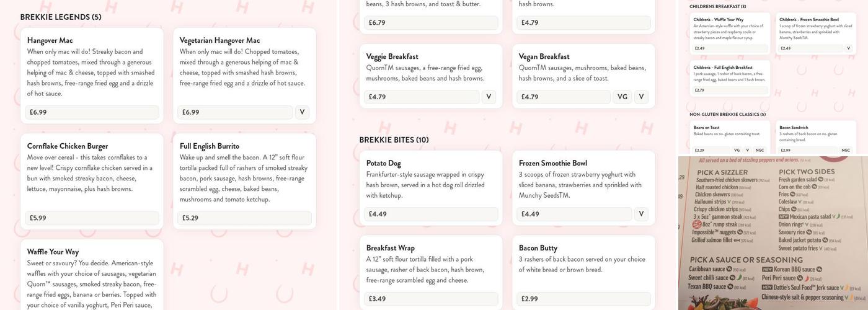Click the V badge on Frozen Smoothie Bowl
This screenshot has height=310, width=868.
[641, 214]
